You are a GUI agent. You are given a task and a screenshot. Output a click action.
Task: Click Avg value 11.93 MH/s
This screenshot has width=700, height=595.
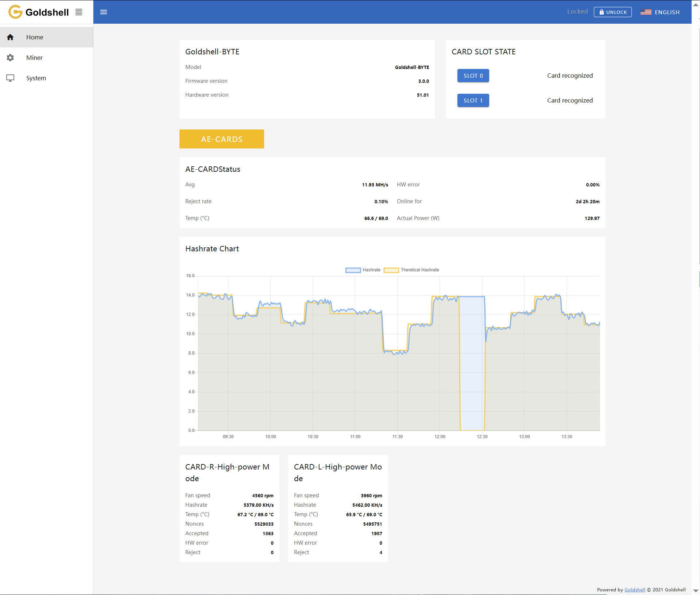[x=375, y=185]
